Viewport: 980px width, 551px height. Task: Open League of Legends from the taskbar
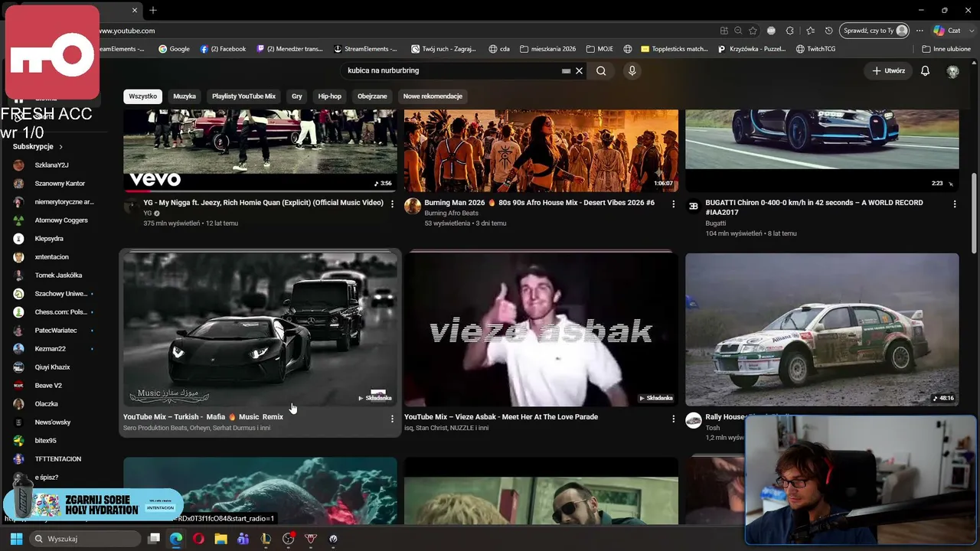pyautogui.click(x=266, y=539)
